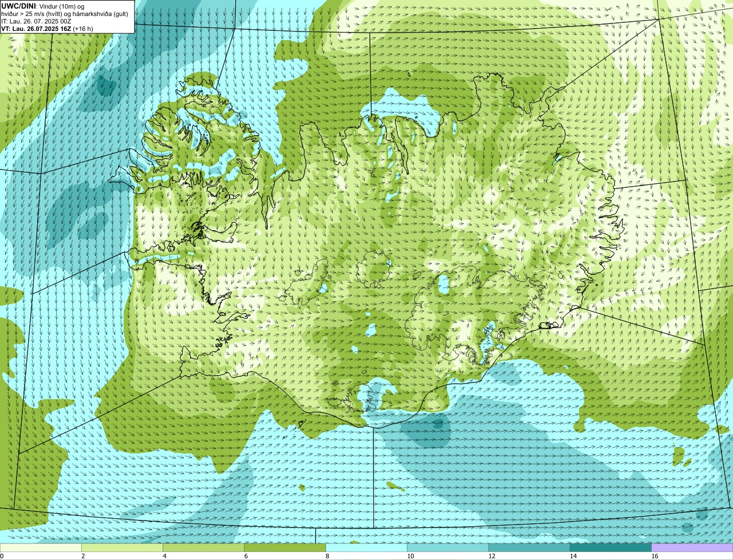This screenshot has width=733, height=560.
Task: Click the dark teal 14–16 legend swatch
Action: (611, 547)
